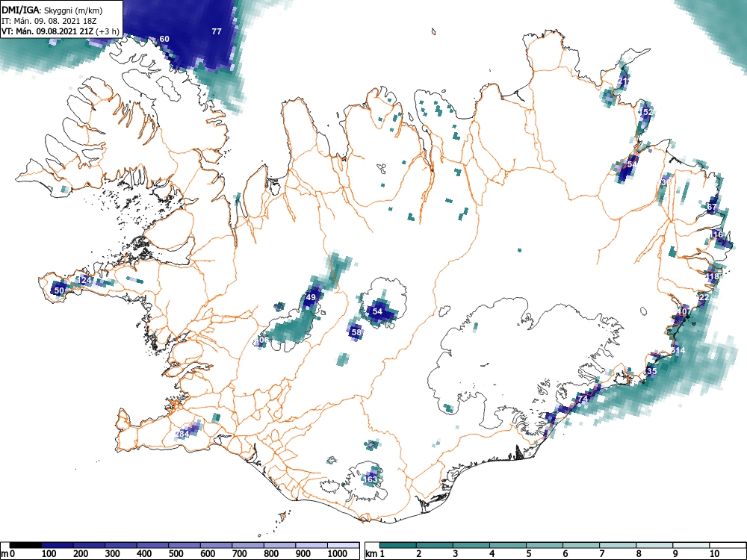Screen dimensions: 747x560
Task: Select the 4–5 km teal legend segment
Action: tap(508, 545)
